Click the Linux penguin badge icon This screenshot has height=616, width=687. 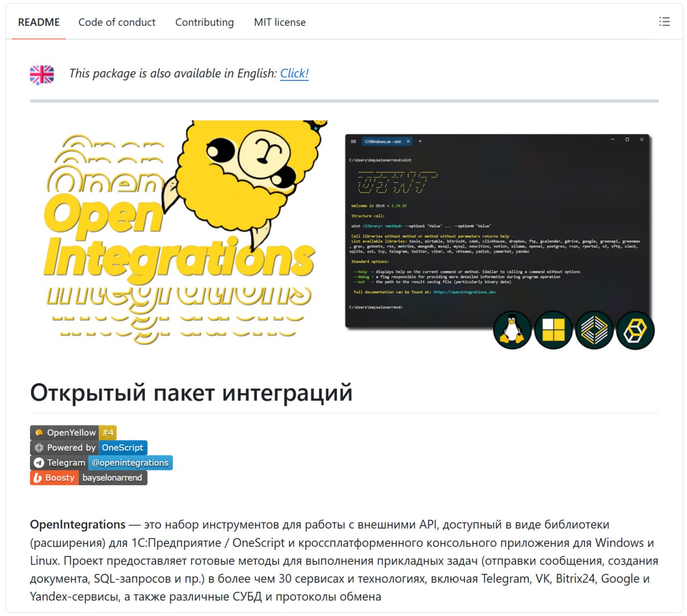click(513, 330)
